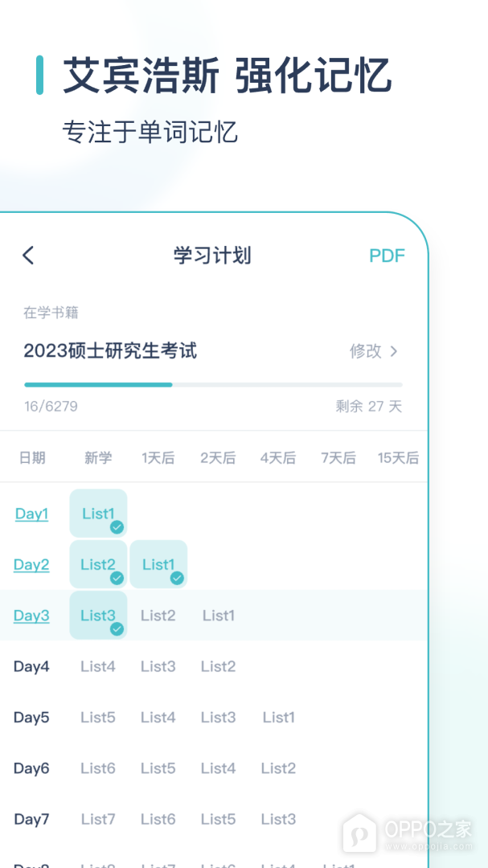This screenshot has width=488, height=868.
Task: Tap the chevron next to 修改
Action: (x=394, y=351)
